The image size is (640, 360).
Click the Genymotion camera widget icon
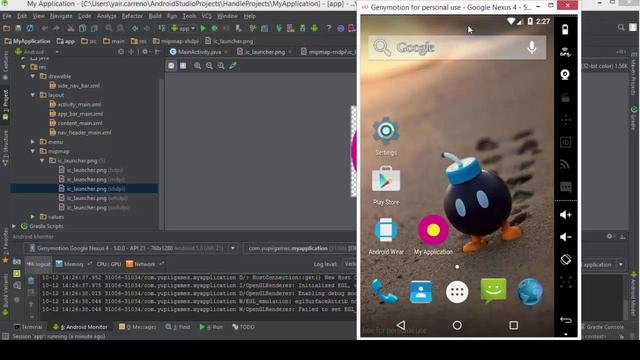point(565,75)
